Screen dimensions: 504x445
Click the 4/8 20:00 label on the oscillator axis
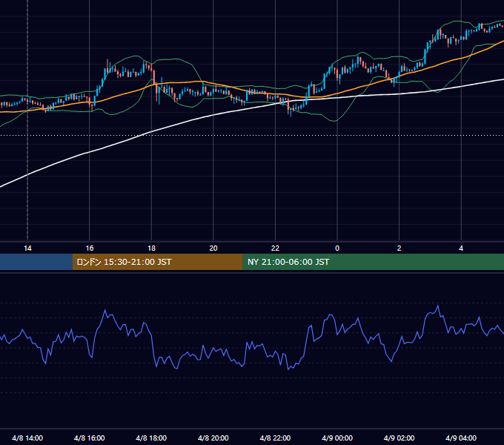pyautogui.click(x=213, y=438)
